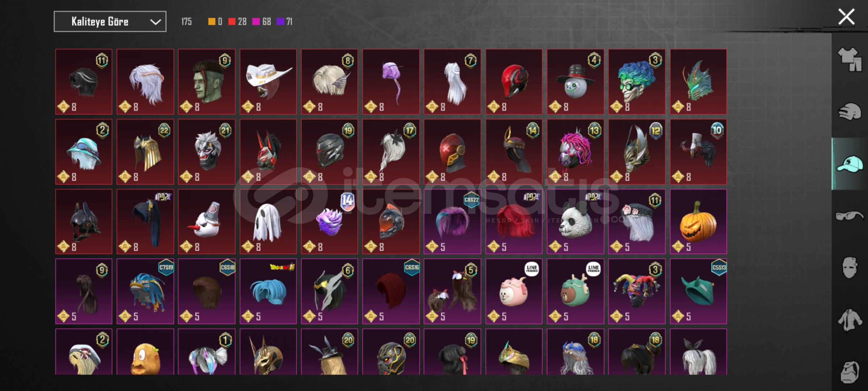Filter by red quality swatch showing 28
The image size is (868, 391).
pyautogui.click(x=237, y=22)
